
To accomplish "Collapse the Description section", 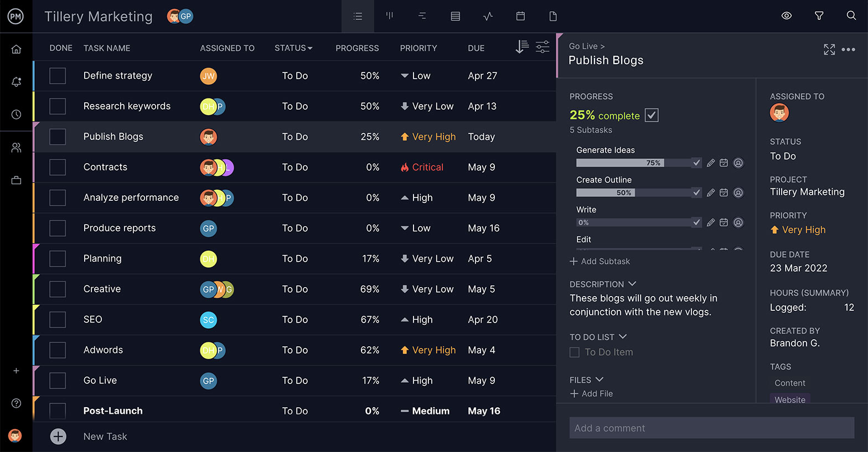I will [x=632, y=284].
